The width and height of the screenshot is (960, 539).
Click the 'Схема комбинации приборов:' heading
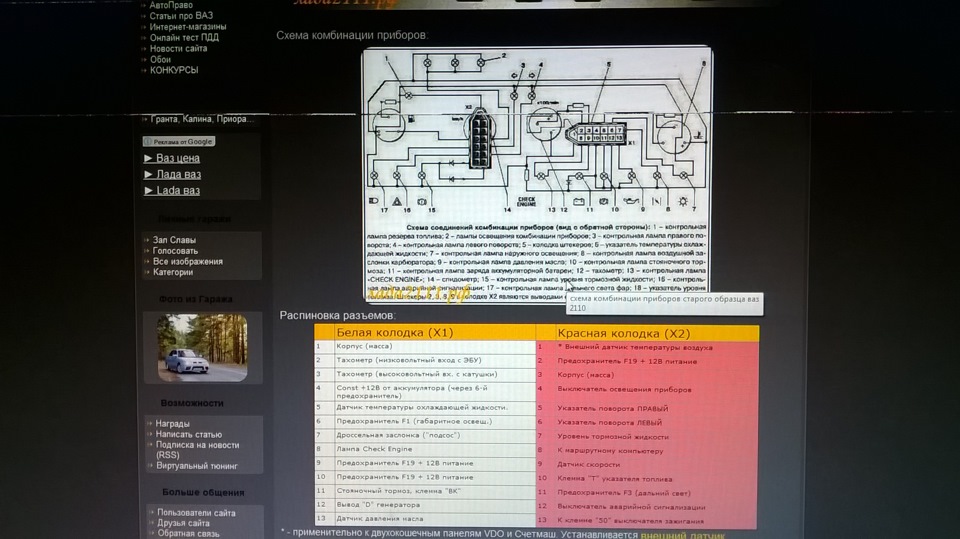coord(352,36)
